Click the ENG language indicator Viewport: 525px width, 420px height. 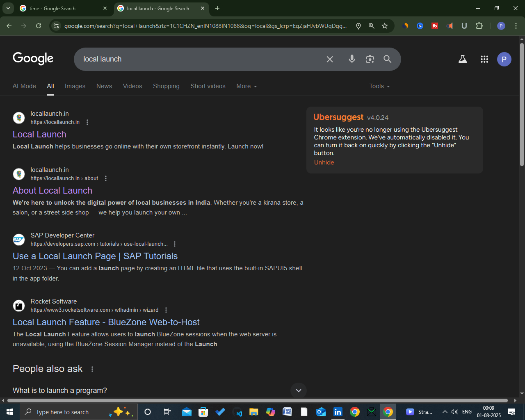[x=467, y=412]
